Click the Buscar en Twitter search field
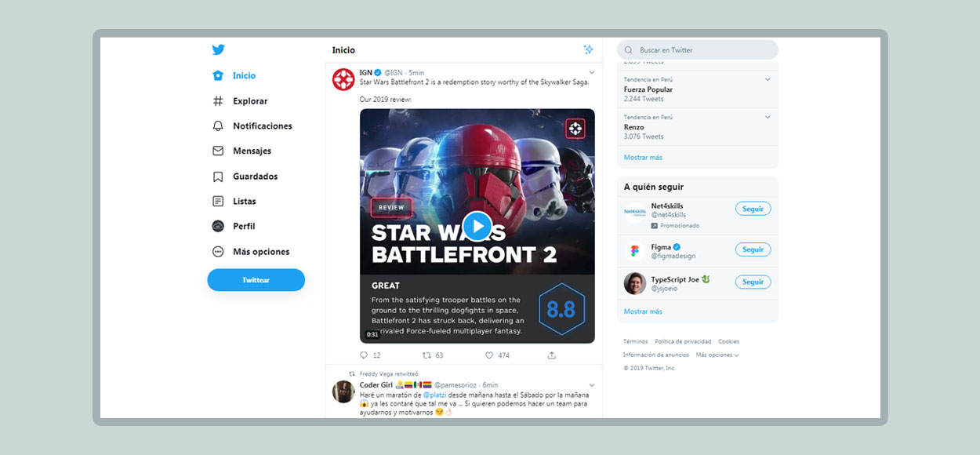Viewport: 980px width, 455px height. [x=698, y=50]
